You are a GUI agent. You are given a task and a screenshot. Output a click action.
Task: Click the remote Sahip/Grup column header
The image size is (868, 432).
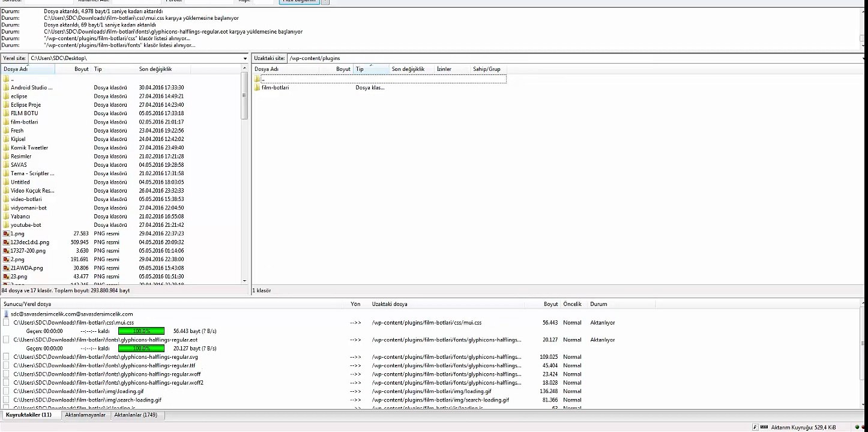(x=488, y=69)
